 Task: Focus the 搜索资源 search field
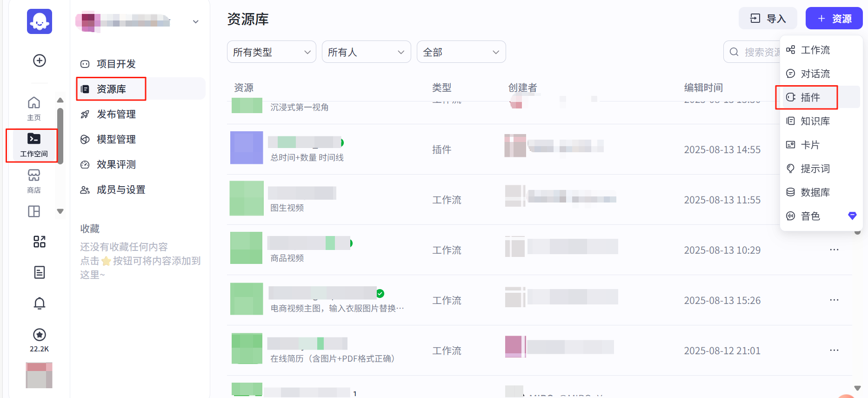(753, 52)
